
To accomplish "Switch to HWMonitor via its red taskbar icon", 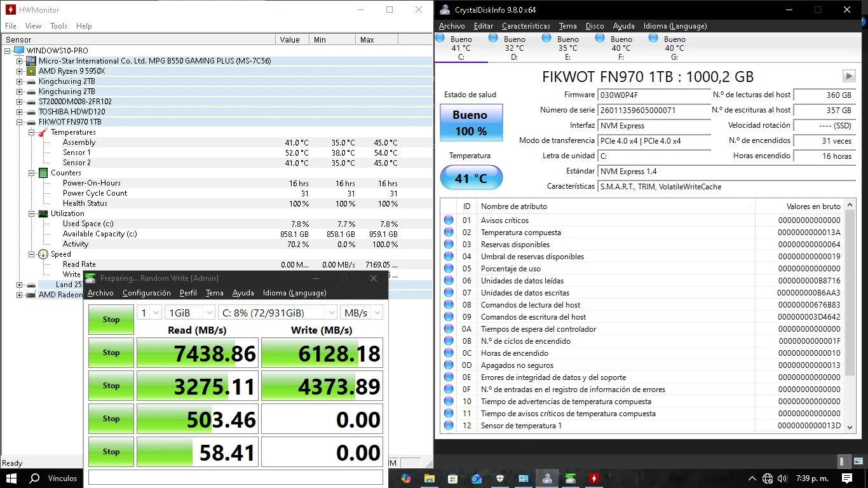I will coord(594,478).
